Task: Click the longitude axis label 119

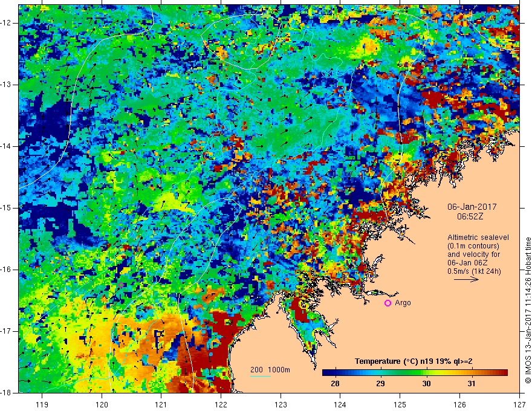Action: click(x=42, y=404)
